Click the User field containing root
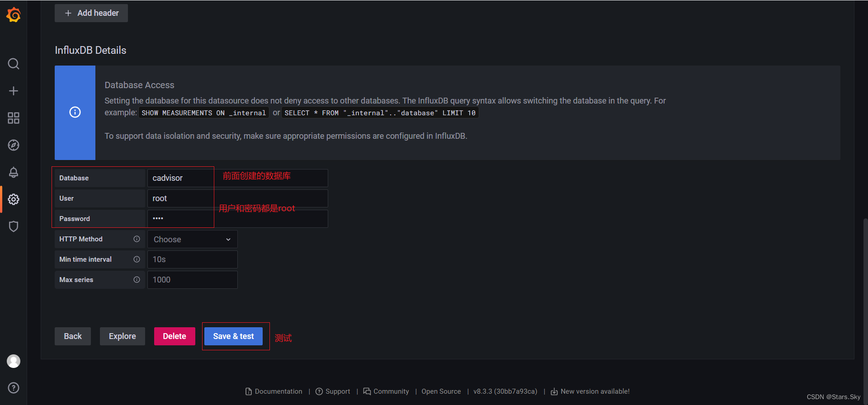Image resolution: width=868 pixels, height=405 pixels. pyautogui.click(x=237, y=198)
